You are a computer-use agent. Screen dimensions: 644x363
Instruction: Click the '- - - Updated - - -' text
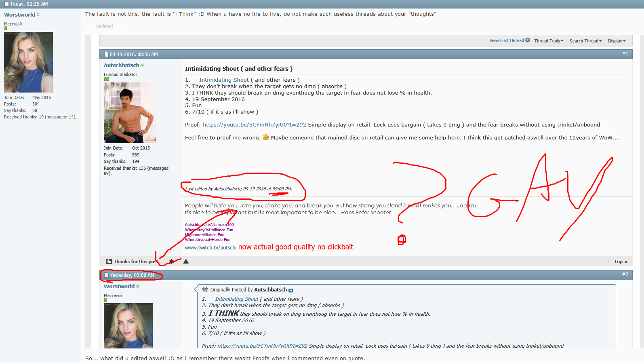[104, 26]
